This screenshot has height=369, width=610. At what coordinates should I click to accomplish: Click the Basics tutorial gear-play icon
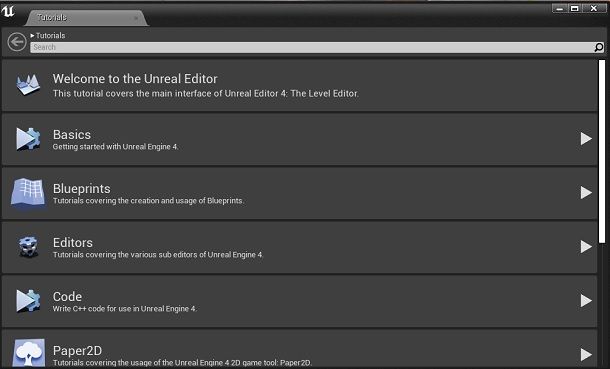[x=28, y=139]
